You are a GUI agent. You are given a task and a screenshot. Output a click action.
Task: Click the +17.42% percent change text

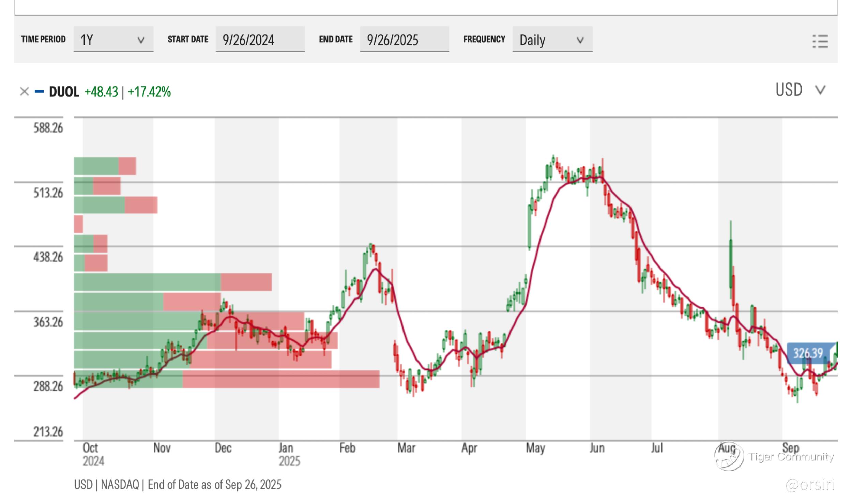pyautogui.click(x=149, y=92)
